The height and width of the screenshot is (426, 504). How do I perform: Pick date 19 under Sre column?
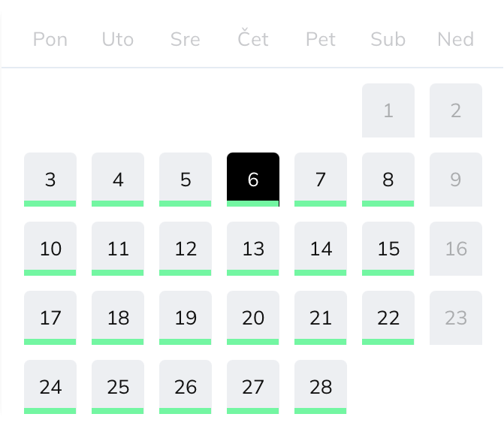pos(186,318)
